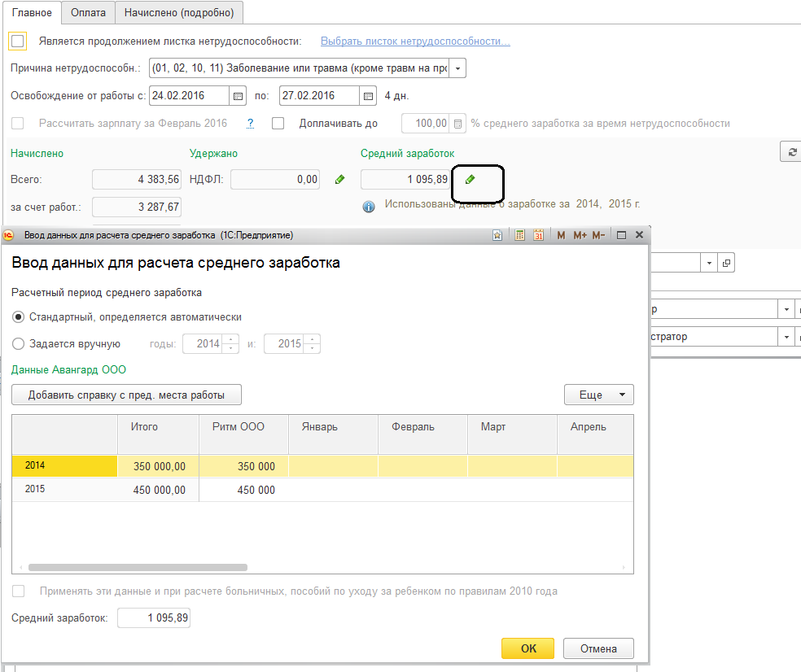The image size is (801, 672).
Task: Click the M+ memory add button
Action: [x=580, y=235]
